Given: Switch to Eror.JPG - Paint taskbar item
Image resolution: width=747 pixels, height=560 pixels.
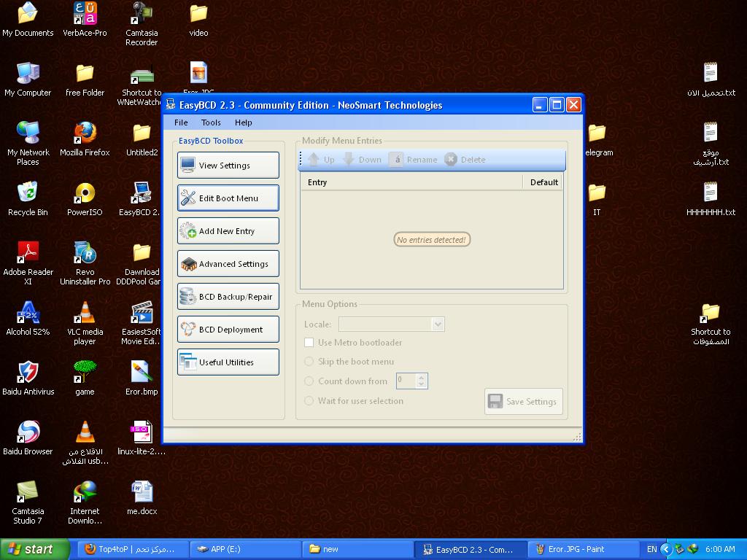Looking at the screenshot, I should tap(576, 549).
